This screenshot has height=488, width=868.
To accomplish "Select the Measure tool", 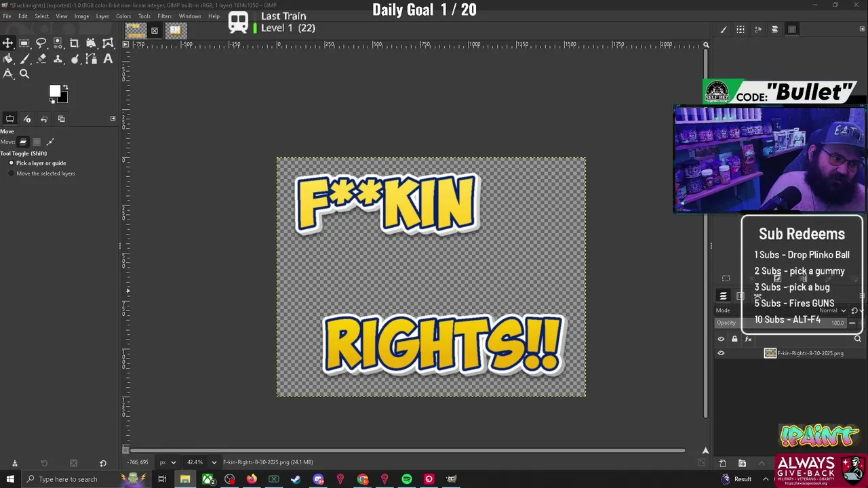I will coord(8,74).
